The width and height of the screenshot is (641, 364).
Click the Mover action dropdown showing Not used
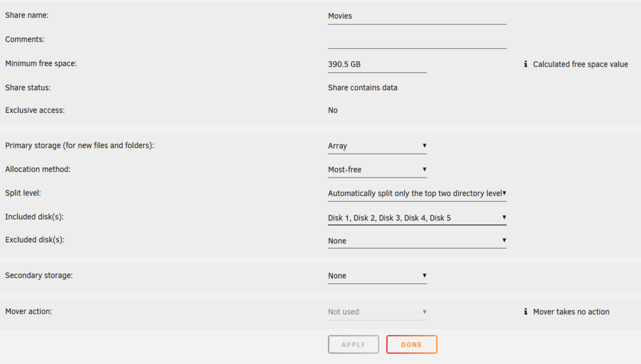click(x=377, y=311)
